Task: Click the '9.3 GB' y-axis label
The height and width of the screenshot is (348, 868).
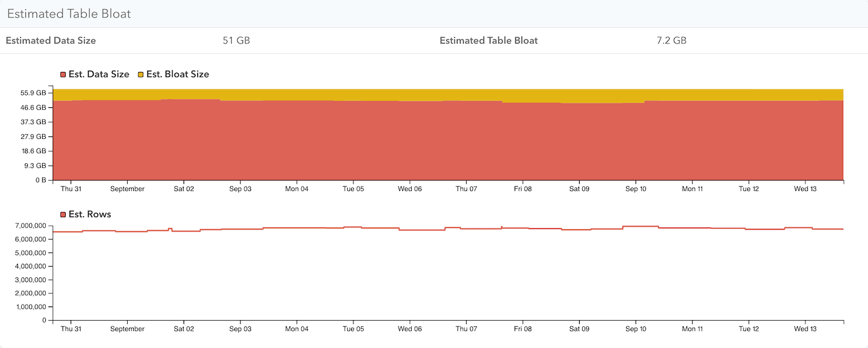Action: (35, 166)
